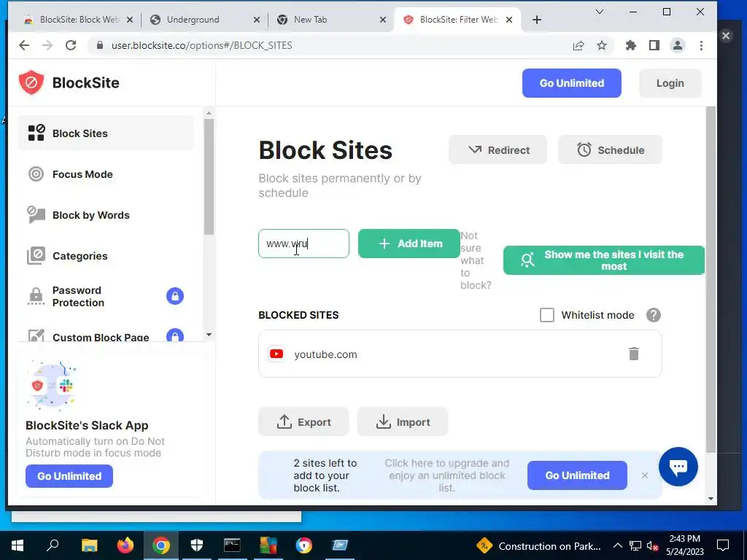Go back to the previous page
This screenshot has width=747, height=560.
click(x=24, y=45)
